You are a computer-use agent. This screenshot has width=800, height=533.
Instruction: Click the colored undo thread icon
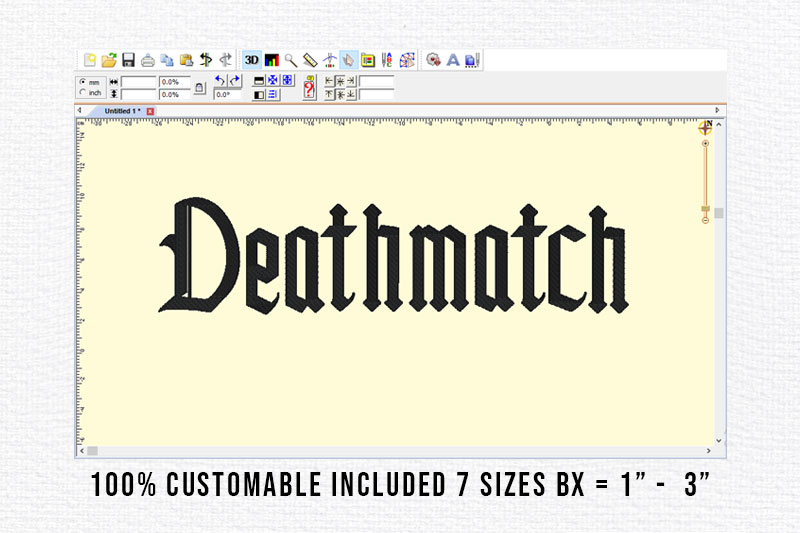(206, 60)
